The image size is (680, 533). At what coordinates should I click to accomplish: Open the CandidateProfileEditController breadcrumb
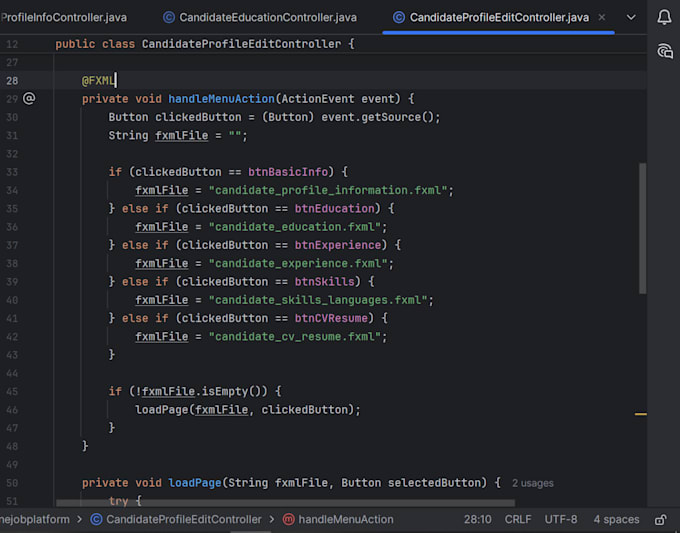[x=183, y=519]
